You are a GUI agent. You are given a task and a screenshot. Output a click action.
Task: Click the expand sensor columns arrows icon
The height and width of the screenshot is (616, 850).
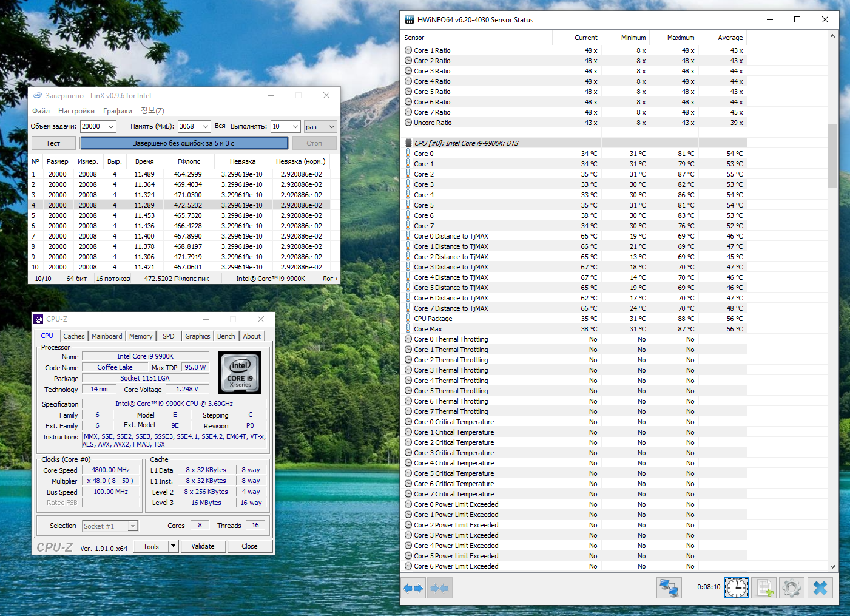[414, 588]
